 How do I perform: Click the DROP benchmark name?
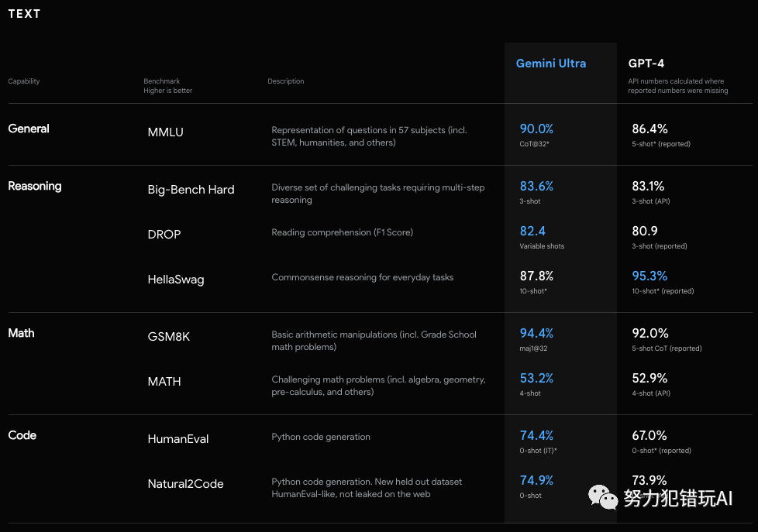[164, 235]
